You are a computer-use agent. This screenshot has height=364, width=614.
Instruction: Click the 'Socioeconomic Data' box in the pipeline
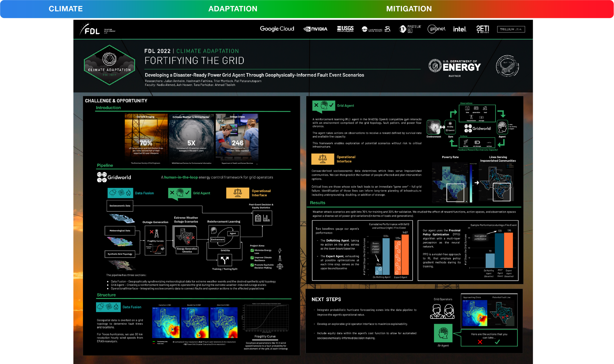coord(120,206)
